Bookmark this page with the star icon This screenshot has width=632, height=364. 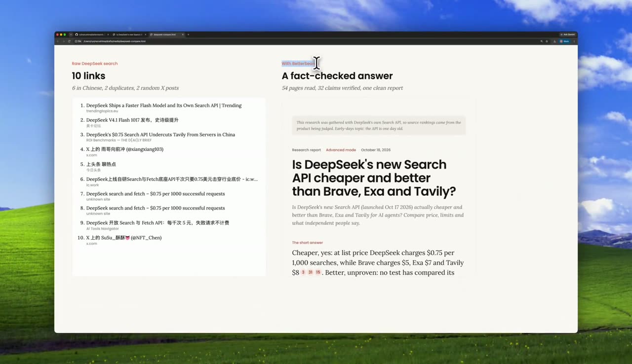coord(547,41)
